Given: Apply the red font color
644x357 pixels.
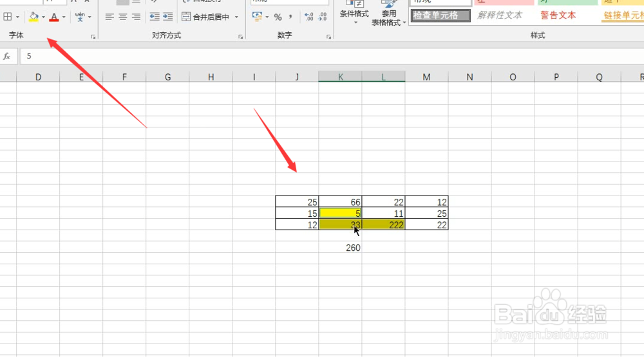Looking at the screenshot, I should pyautogui.click(x=54, y=17).
